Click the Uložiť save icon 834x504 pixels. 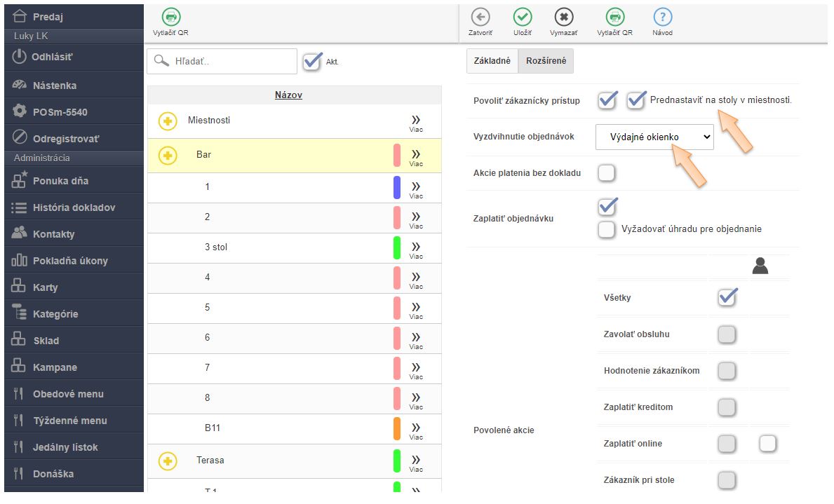click(522, 18)
